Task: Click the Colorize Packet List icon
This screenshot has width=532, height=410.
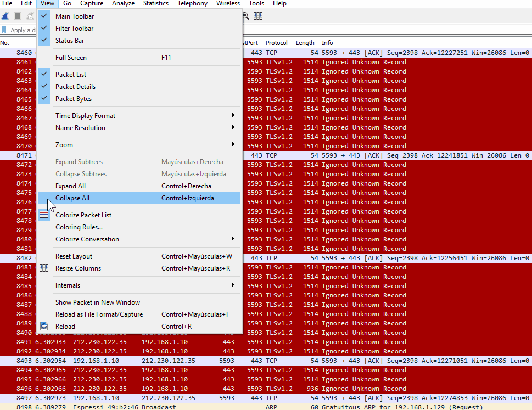Action: (x=44, y=215)
